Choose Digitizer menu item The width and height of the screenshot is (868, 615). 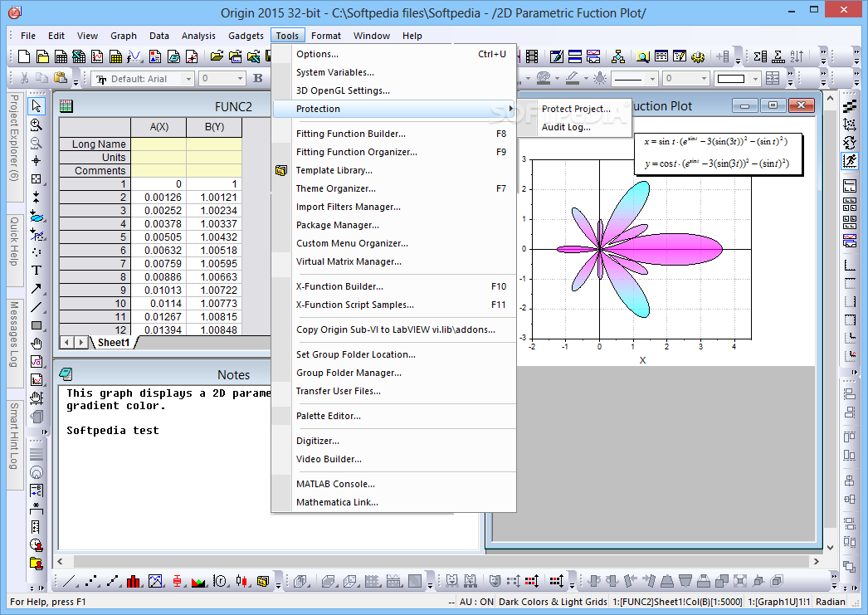(393, 441)
